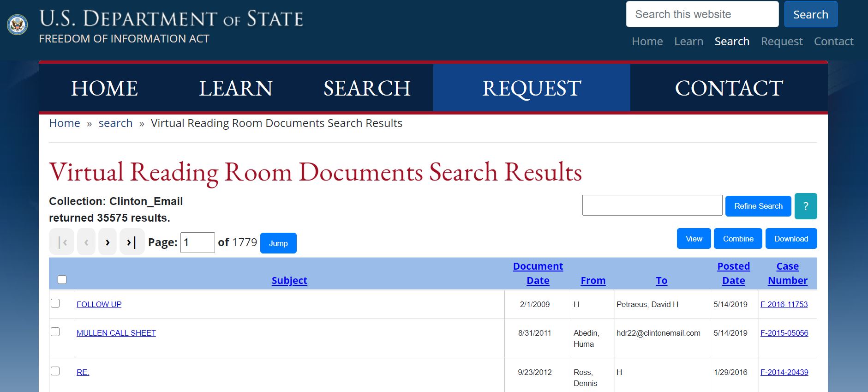Sort by the To column header

point(662,280)
